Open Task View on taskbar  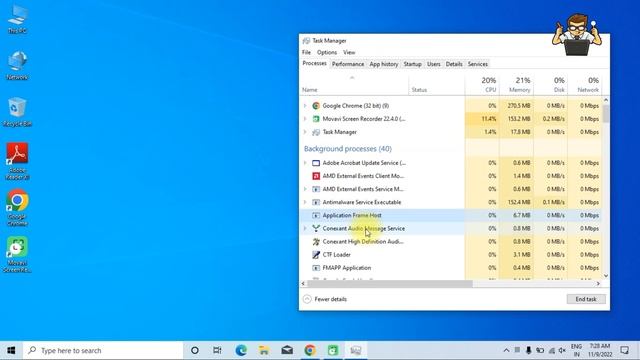[217, 350]
